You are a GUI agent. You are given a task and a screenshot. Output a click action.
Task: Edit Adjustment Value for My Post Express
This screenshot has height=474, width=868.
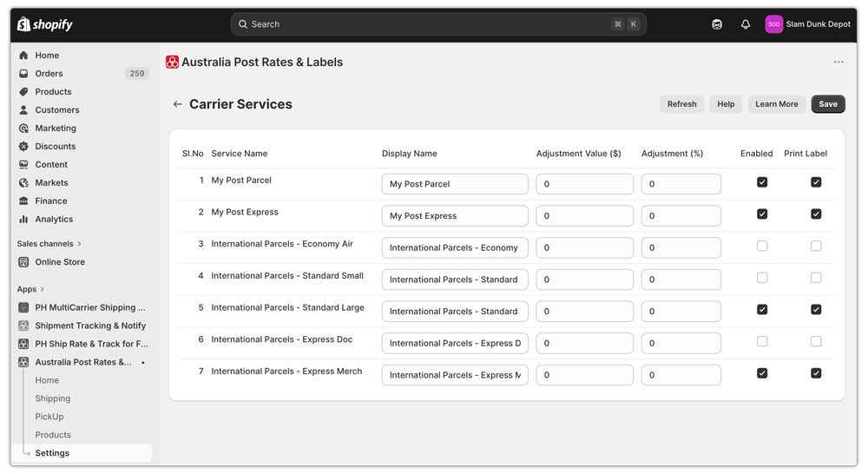point(584,216)
